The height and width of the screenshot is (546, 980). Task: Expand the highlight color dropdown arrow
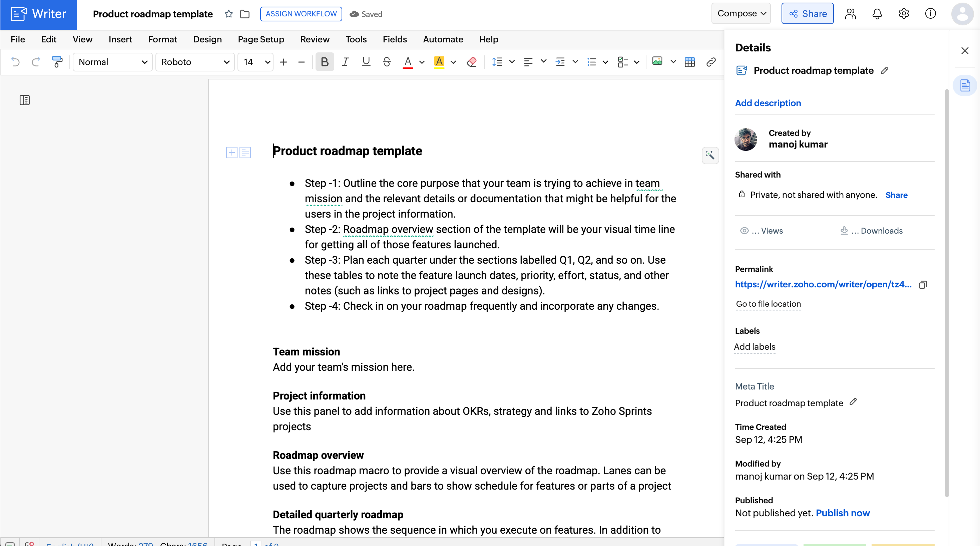point(453,62)
